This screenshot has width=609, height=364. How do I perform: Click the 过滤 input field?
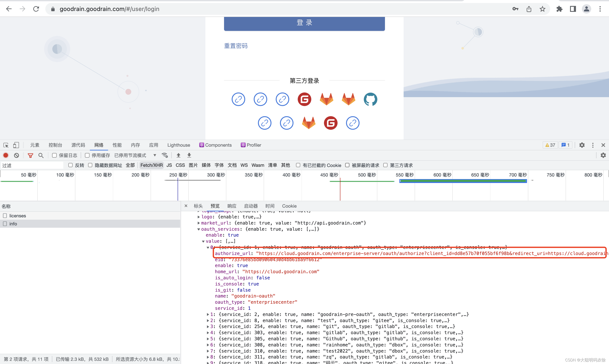pos(32,165)
